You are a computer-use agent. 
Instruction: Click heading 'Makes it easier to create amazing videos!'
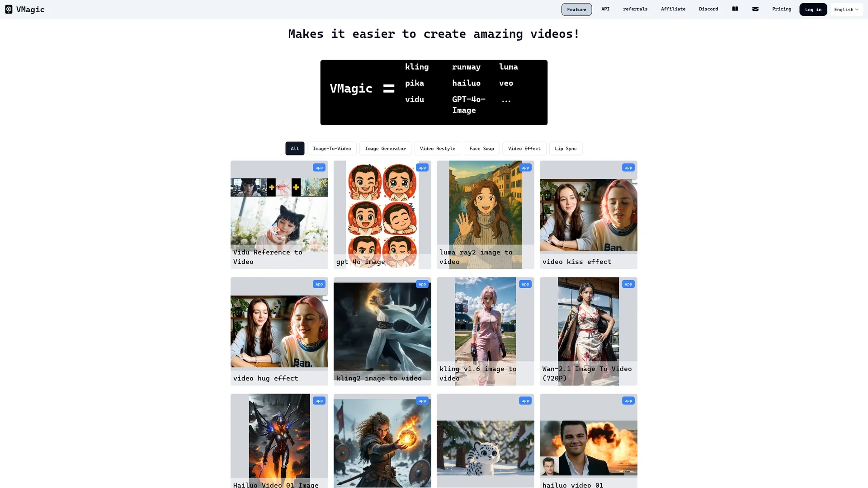click(x=434, y=34)
